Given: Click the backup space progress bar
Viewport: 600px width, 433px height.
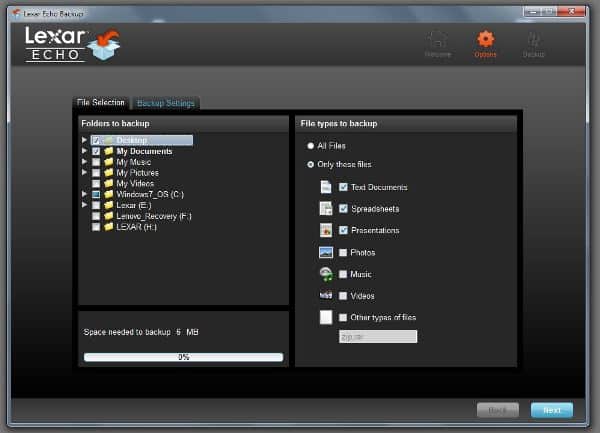Looking at the screenshot, I should [x=183, y=357].
